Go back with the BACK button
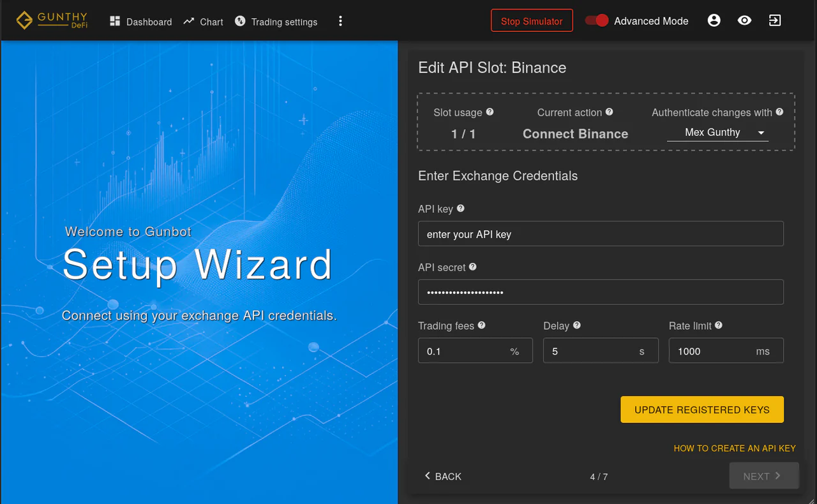The width and height of the screenshot is (817, 504). (x=443, y=476)
